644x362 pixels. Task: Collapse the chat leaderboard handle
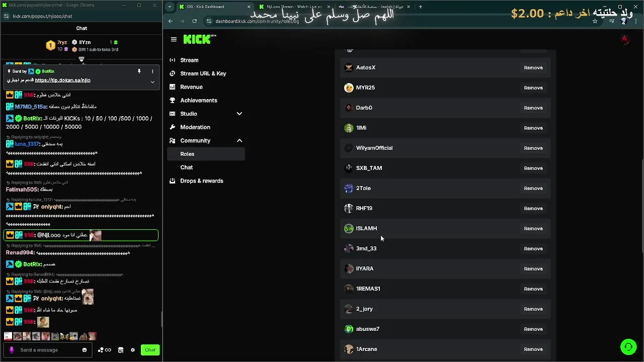pos(82,59)
